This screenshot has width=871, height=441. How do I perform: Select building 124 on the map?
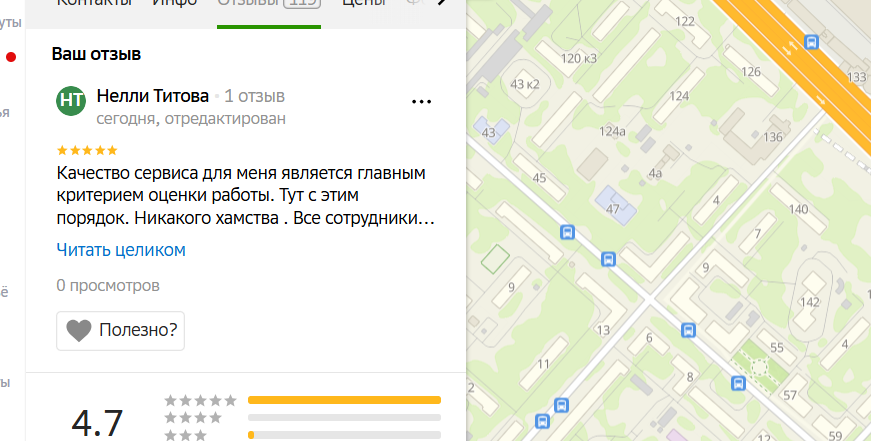pos(678,96)
